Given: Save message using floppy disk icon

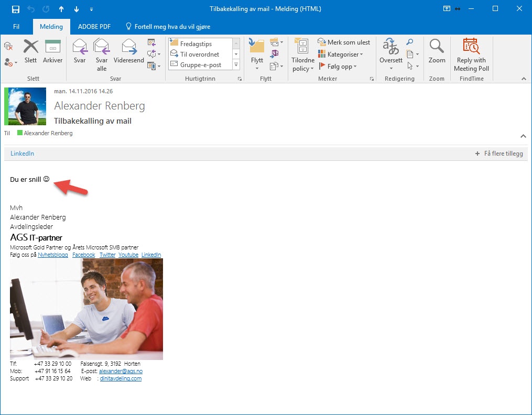Looking at the screenshot, I should 16,9.
